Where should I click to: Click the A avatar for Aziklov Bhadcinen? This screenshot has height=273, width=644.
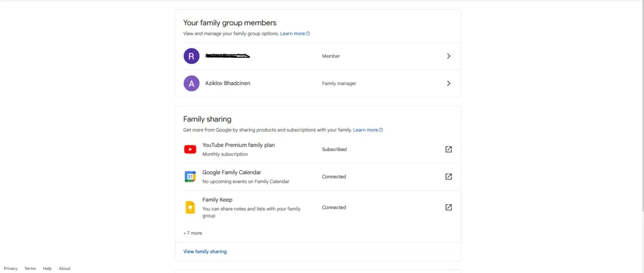point(191,84)
